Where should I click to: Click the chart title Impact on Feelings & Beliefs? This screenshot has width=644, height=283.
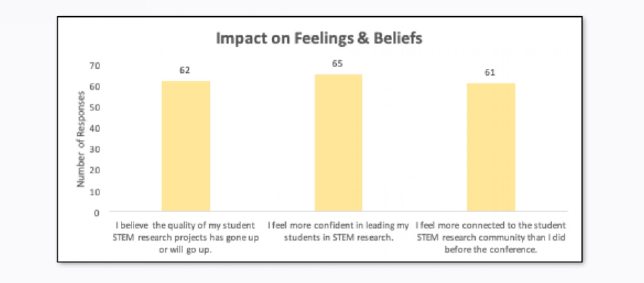click(319, 38)
